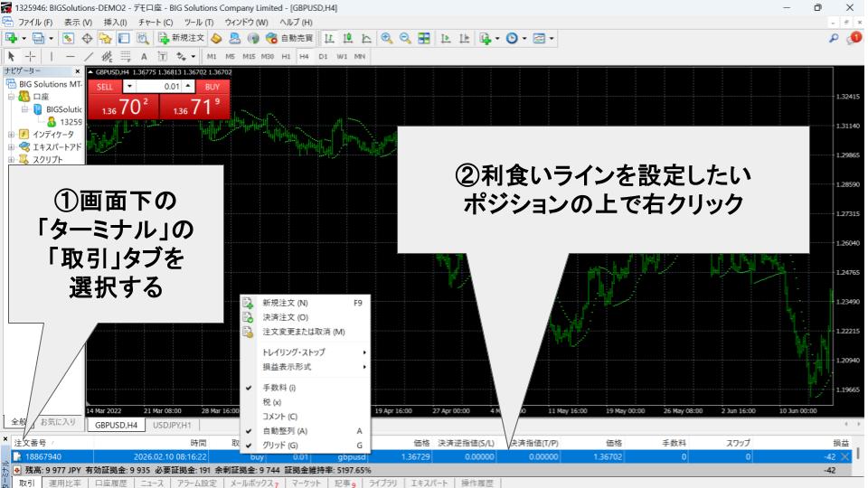Viewport: 868px width, 488px height.
Task: Open lot size dropdown arrow beside SELL
Action: click(x=128, y=86)
